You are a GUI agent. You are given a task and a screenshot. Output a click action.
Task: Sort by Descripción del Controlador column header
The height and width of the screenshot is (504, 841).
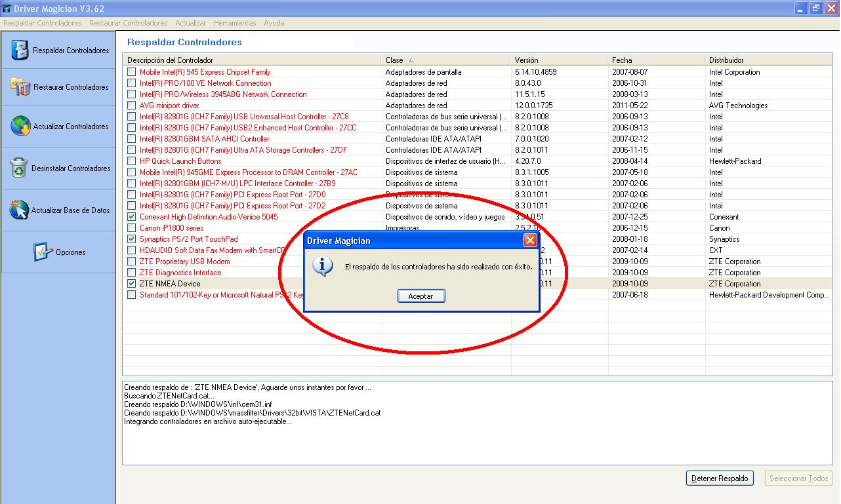coord(252,60)
